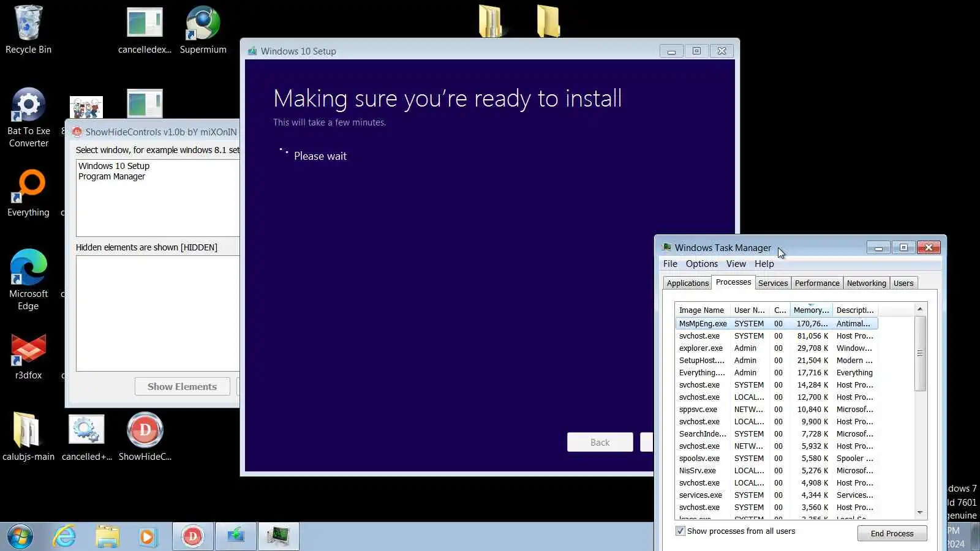Viewport: 980px width, 551px height.
Task: Toggle Show processes from all users checkbox
Action: [x=680, y=531]
